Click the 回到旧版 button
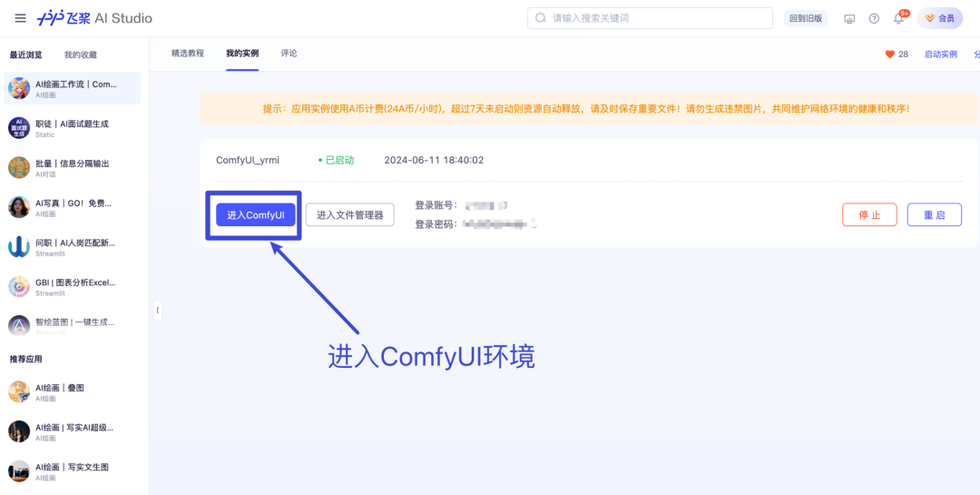The width and height of the screenshot is (980, 495). (806, 18)
